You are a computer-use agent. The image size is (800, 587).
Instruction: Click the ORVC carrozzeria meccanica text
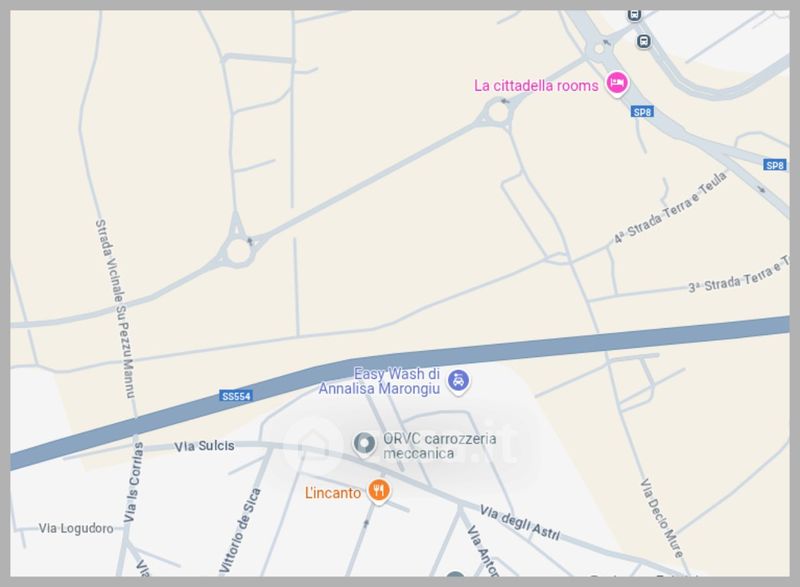click(x=439, y=446)
